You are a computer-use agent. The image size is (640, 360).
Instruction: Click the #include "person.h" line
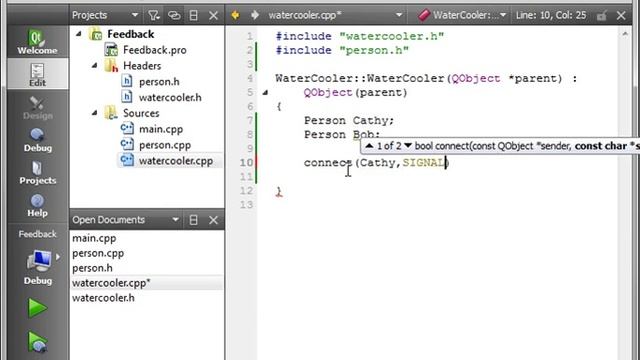pyautogui.click(x=342, y=50)
